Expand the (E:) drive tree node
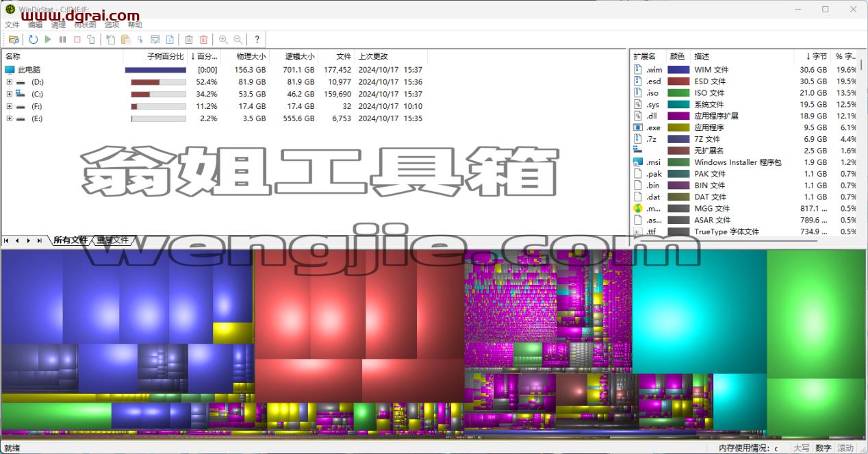This screenshot has width=868, height=454. (10, 118)
